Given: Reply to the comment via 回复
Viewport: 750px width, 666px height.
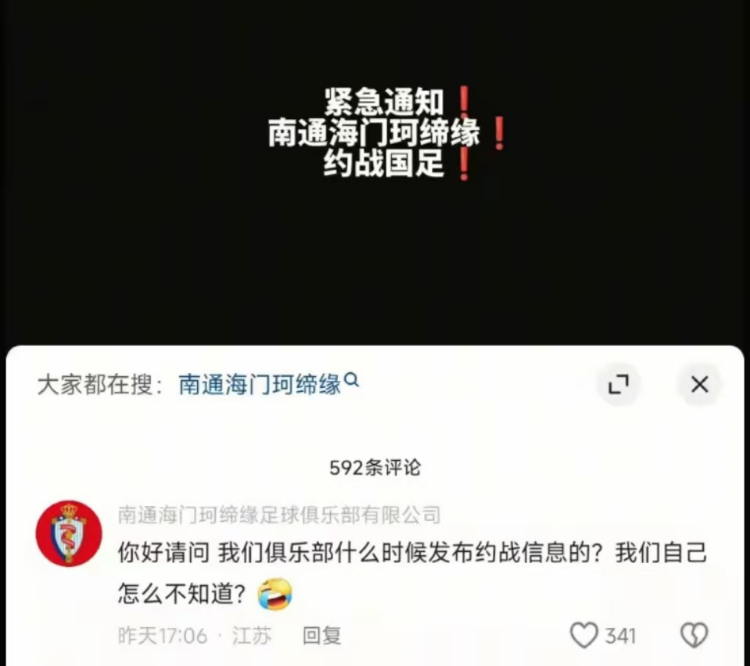Looking at the screenshot, I should click(322, 636).
